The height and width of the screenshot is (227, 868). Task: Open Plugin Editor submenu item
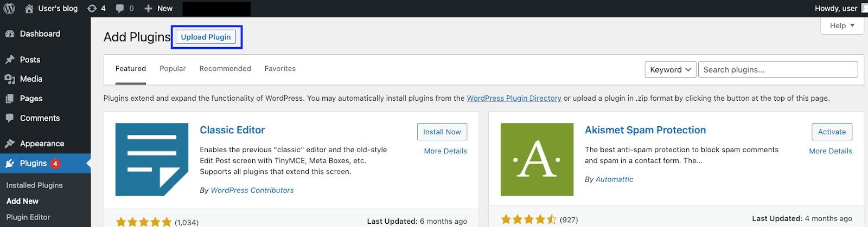click(28, 217)
